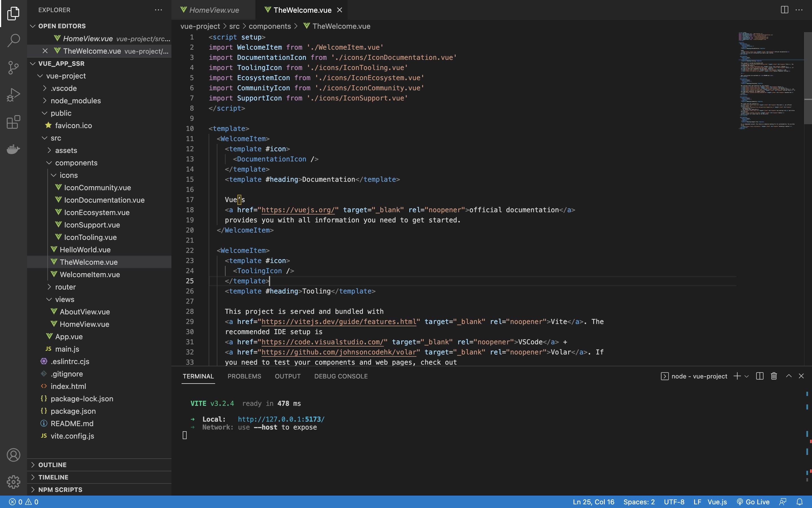Image resolution: width=812 pixels, height=508 pixels.
Task: Open the Extensions view
Action: pos(14,122)
